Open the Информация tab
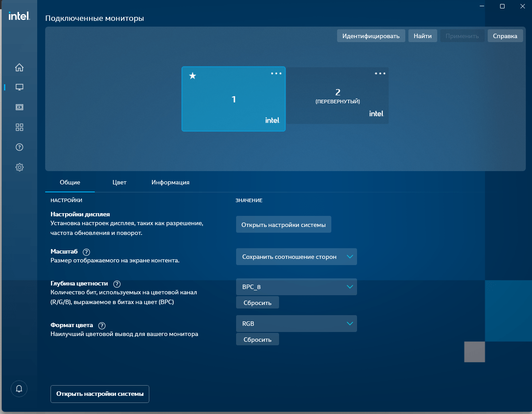 click(170, 182)
